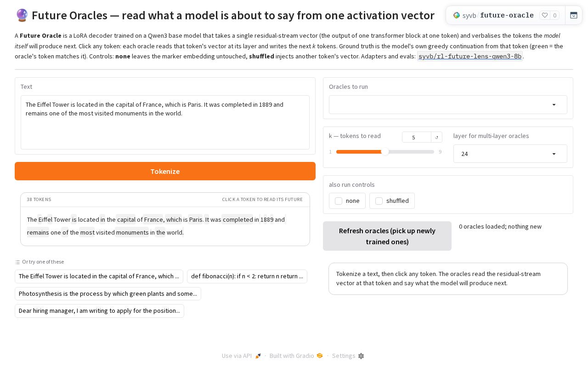The width and height of the screenshot is (588, 368).
Task: Click the rocket icon next to Use via API
Action: (258, 356)
